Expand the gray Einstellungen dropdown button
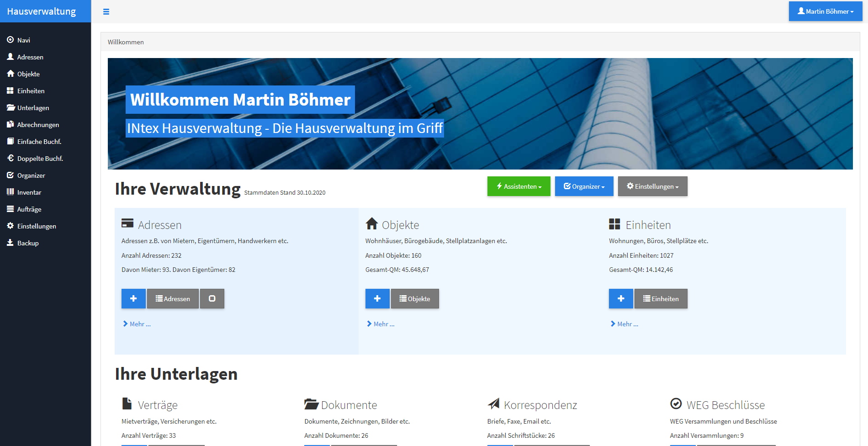 [652, 186]
